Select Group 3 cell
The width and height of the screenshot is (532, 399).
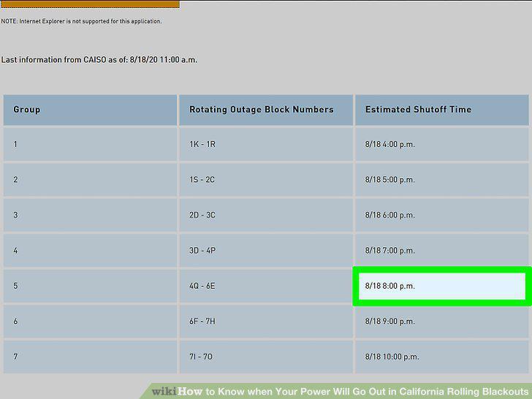[x=91, y=215]
